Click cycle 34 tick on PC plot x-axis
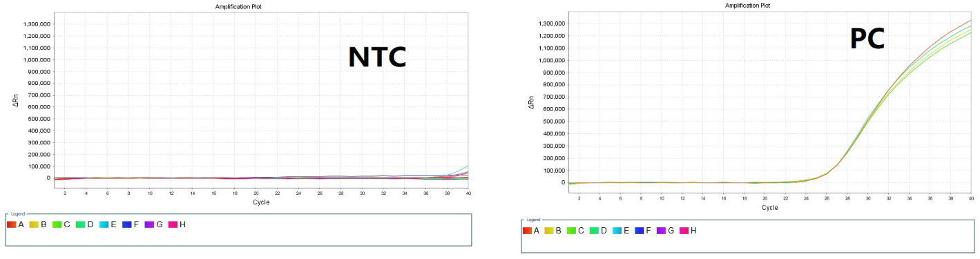The height and width of the screenshot is (259, 980). (909, 198)
